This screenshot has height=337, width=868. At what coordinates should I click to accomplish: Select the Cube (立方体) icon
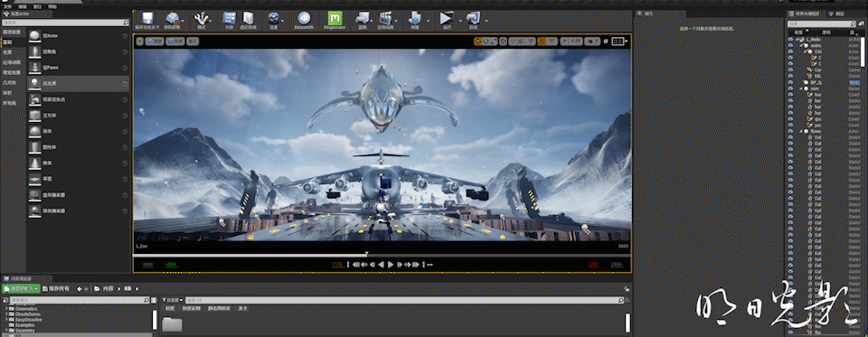point(35,116)
